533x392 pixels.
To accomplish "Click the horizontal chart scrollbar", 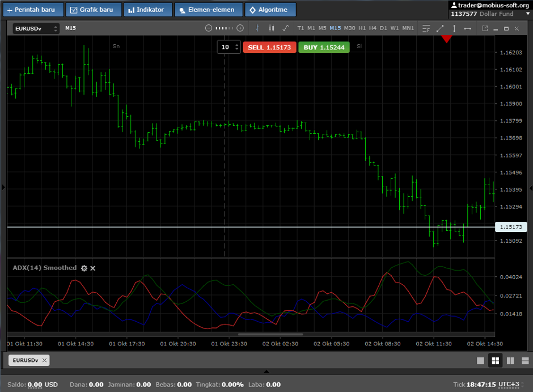I will point(270,334).
